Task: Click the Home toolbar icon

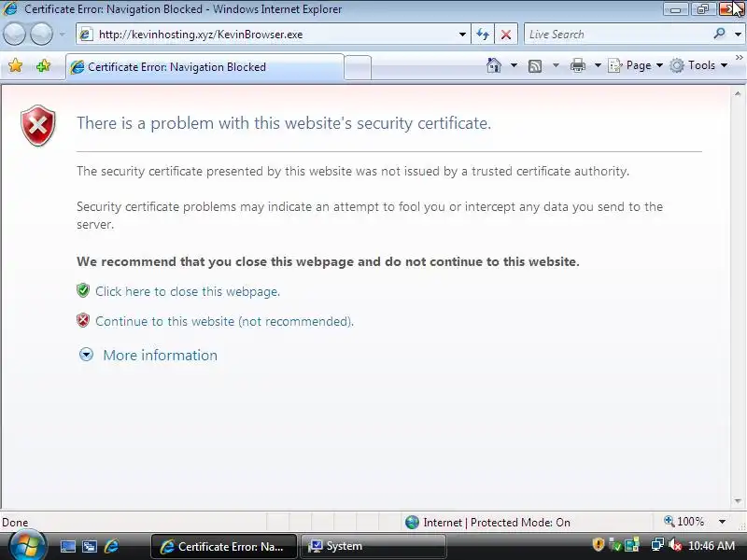Action: coord(494,65)
